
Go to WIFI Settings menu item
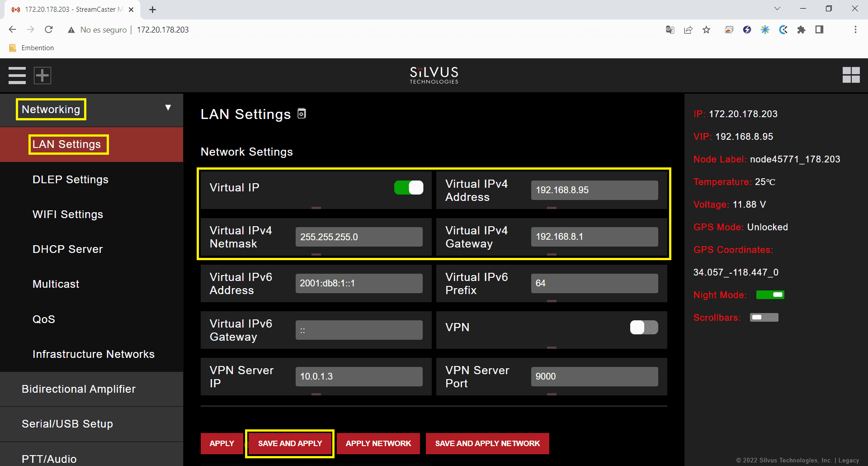pos(68,214)
